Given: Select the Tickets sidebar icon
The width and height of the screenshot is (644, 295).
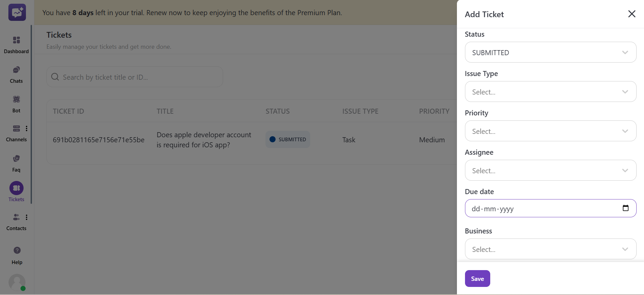Looking at the screenshot, I should coord(16,188).
